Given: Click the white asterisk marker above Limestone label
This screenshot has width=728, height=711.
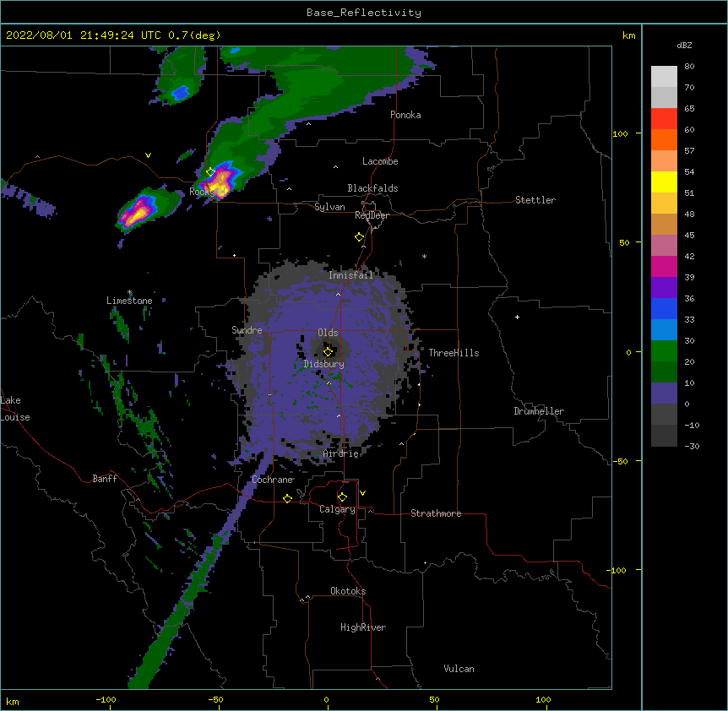Looking at the screenshot, I should tap(130, 292).
